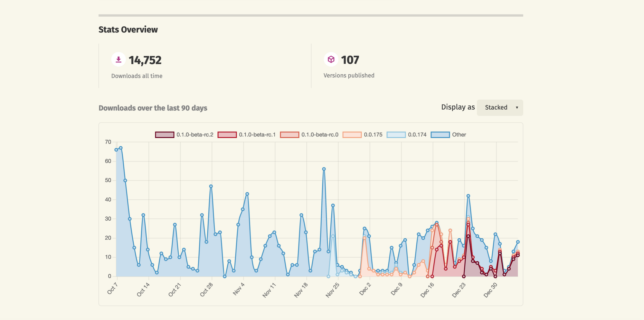Click the last data point at 18 downloads
Viewport: 644px width, 320px height.
pos(518,242)
